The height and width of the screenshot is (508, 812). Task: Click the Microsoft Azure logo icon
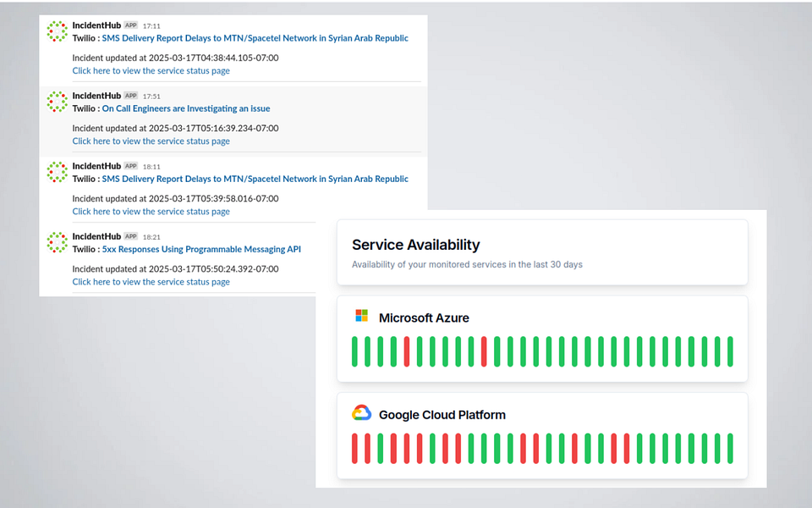(361, 316)
